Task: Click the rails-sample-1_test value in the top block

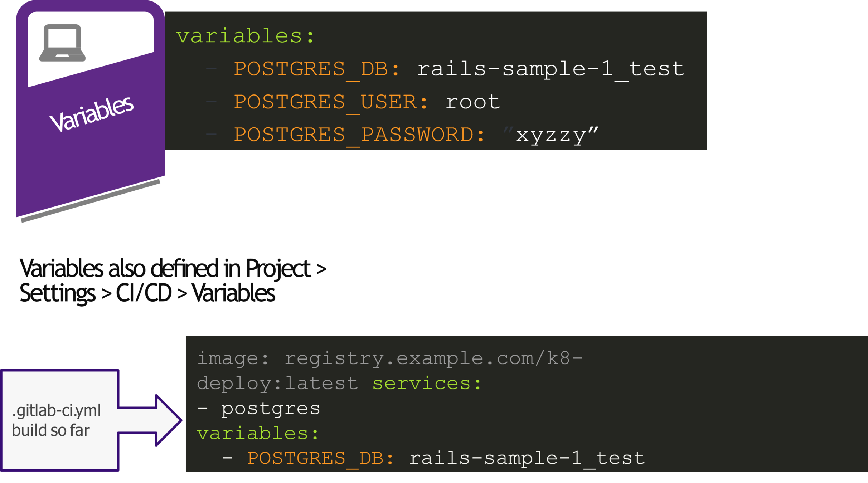Action: [x=551, y=69]
